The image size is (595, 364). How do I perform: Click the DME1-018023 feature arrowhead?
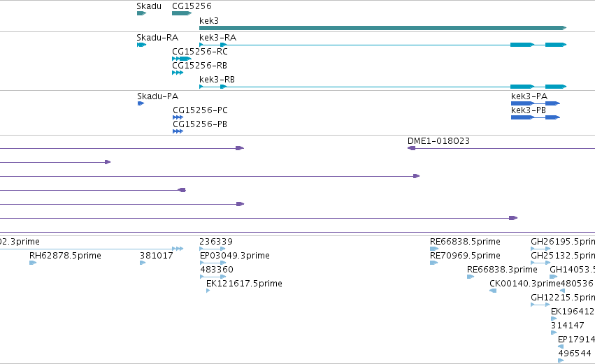[x=411, y=148]
